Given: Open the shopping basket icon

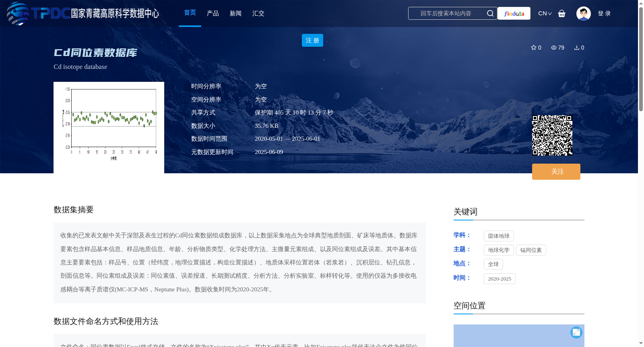Looking at the screenshot, I should tap(561, 13).
